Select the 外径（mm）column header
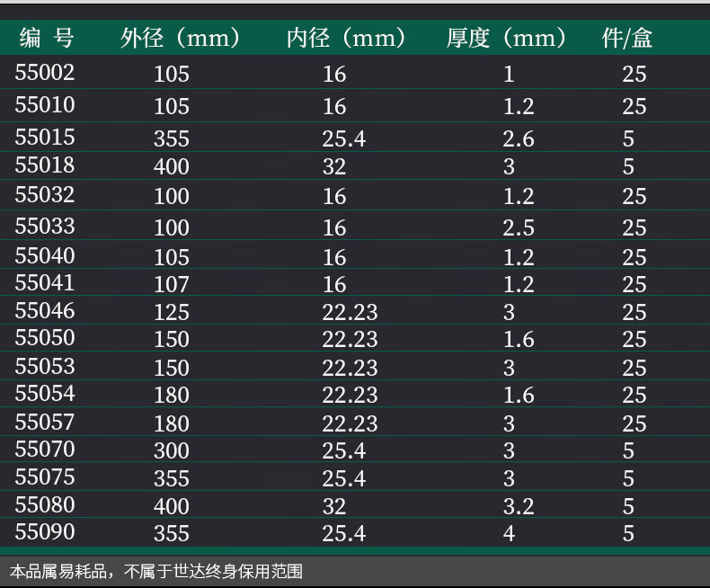Screen dimensions: 710x588 pos(181,38)
